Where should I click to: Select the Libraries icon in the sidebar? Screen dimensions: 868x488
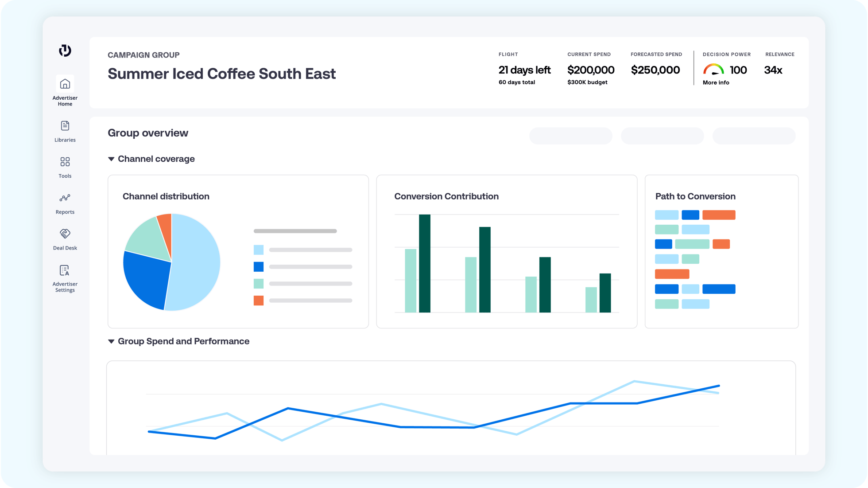click(x=65, y=126)
